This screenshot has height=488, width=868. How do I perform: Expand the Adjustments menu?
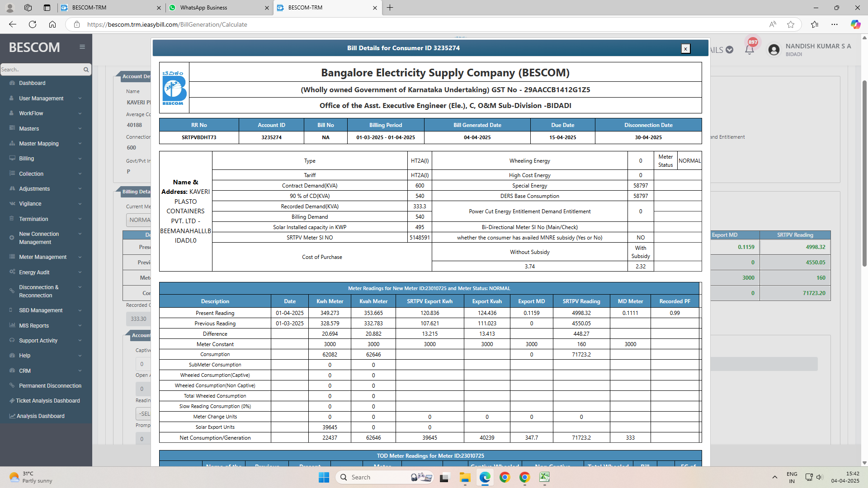point(45,189)
